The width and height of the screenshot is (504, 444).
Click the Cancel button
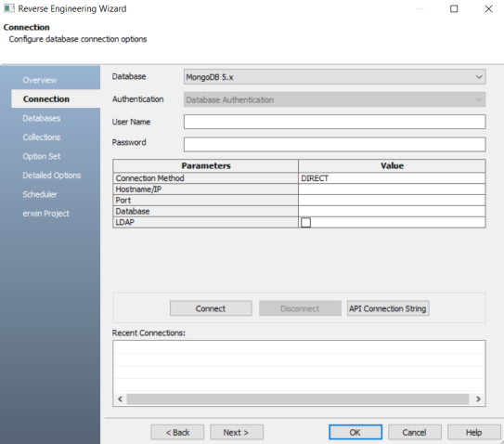(x=415, y=432)
